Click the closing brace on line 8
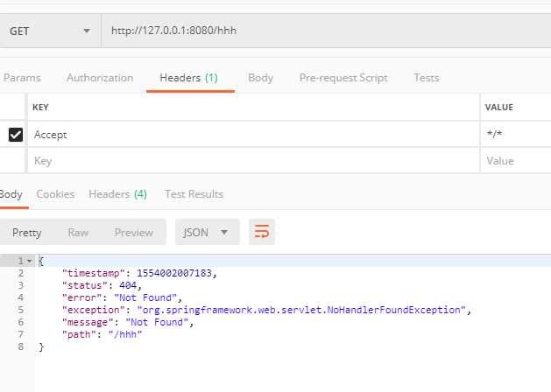The width and height of the screenshot is (551, 392). pos(41,346)
